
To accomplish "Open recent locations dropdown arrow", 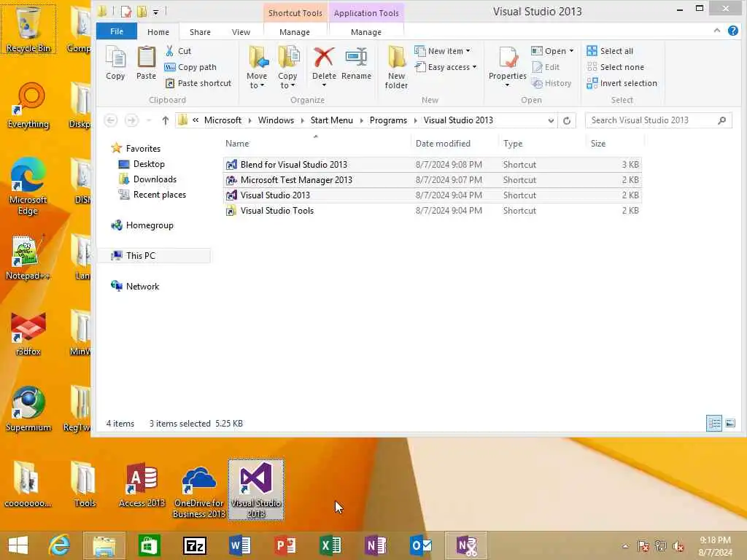I will [x=149, y=120].
